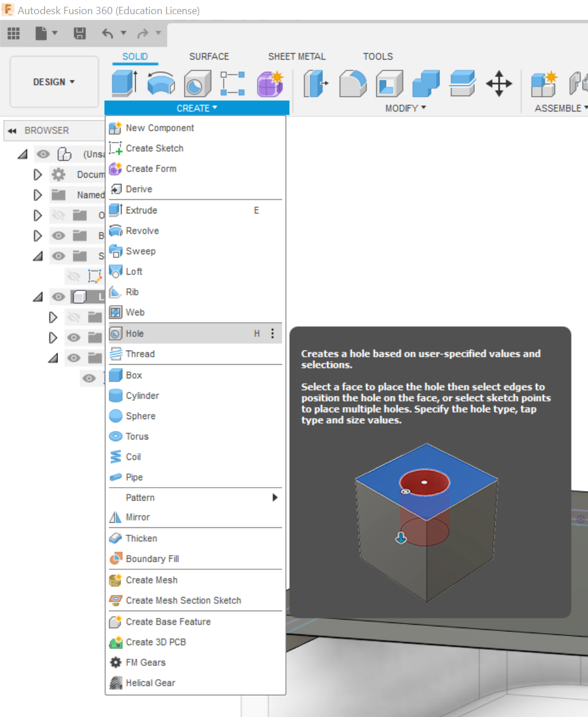
Task: Click Revolve in the Create menu
Action: (195, 231)
